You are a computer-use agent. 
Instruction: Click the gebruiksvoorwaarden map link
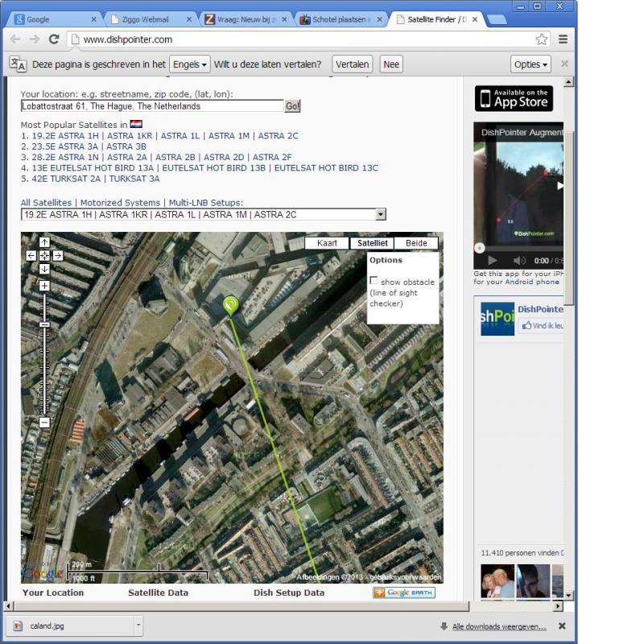(x=405, y=577)
